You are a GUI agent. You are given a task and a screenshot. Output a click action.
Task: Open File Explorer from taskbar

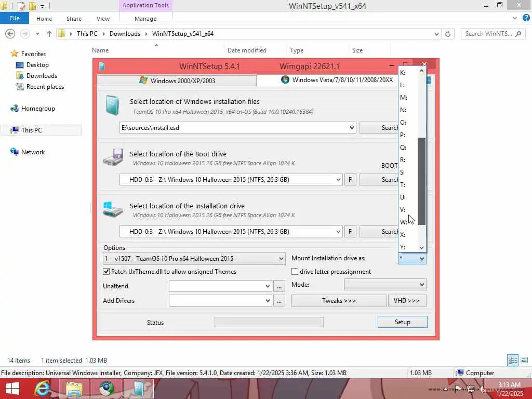74,389
